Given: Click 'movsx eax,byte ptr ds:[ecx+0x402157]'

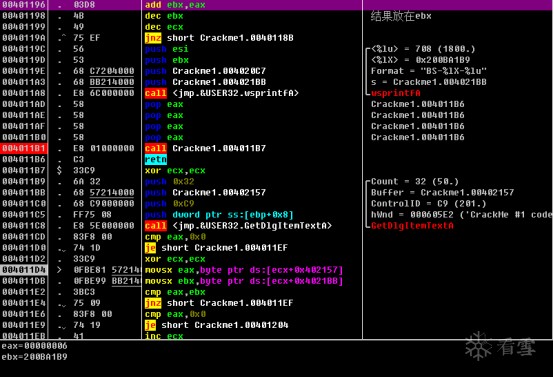Looking at the screenshot, I should 244,270.
